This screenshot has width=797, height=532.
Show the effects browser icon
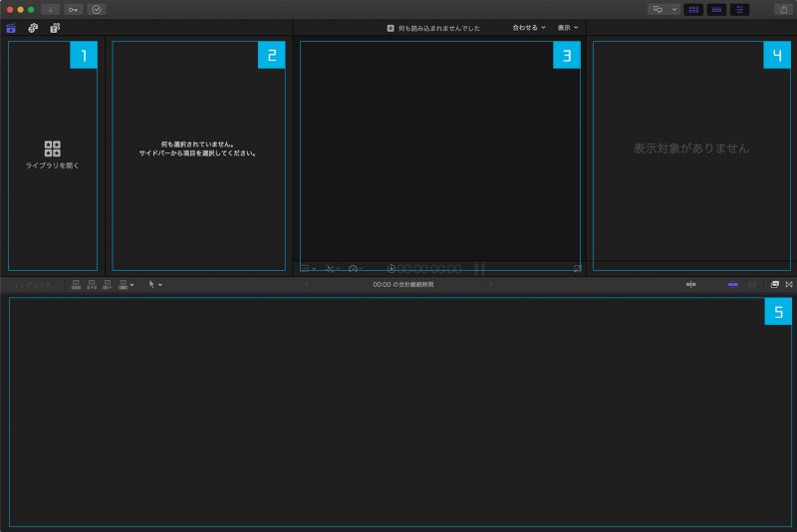click(x=775, y=285)
